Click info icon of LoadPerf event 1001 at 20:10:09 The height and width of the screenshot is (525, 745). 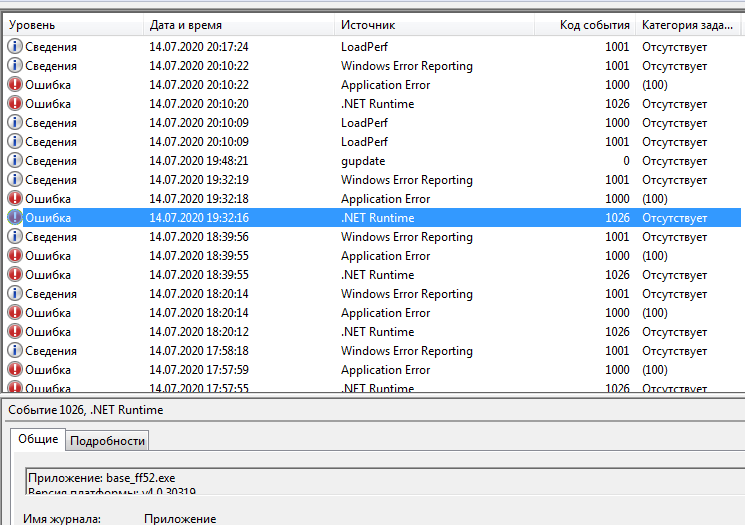pos(15,141)
